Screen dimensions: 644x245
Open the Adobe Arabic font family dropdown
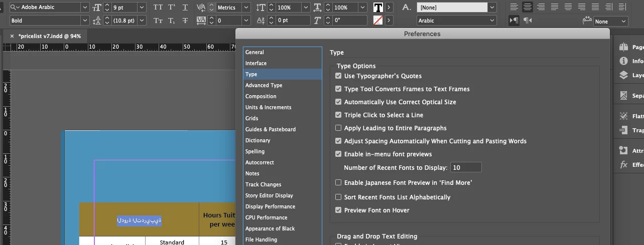tap(84, 8)
